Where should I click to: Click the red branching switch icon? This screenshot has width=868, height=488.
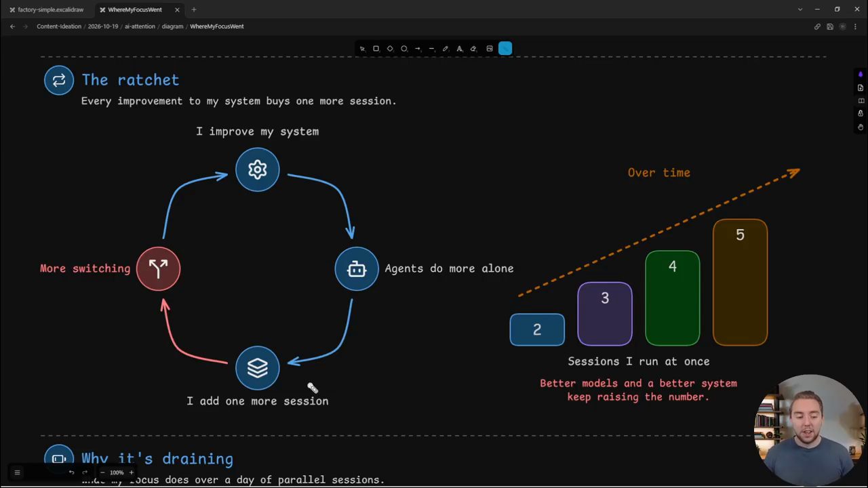[158, 269]
